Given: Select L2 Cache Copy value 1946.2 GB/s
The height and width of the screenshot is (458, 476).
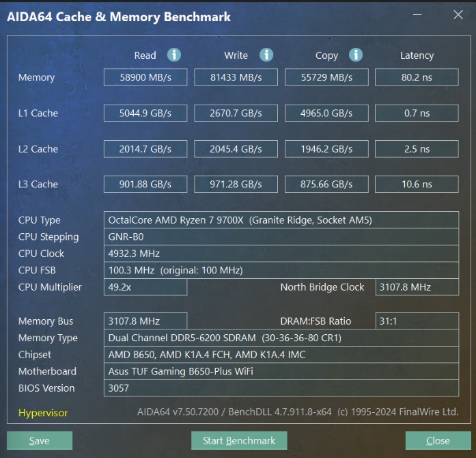Looking at the screenshot, I should [x=326, y=149].
